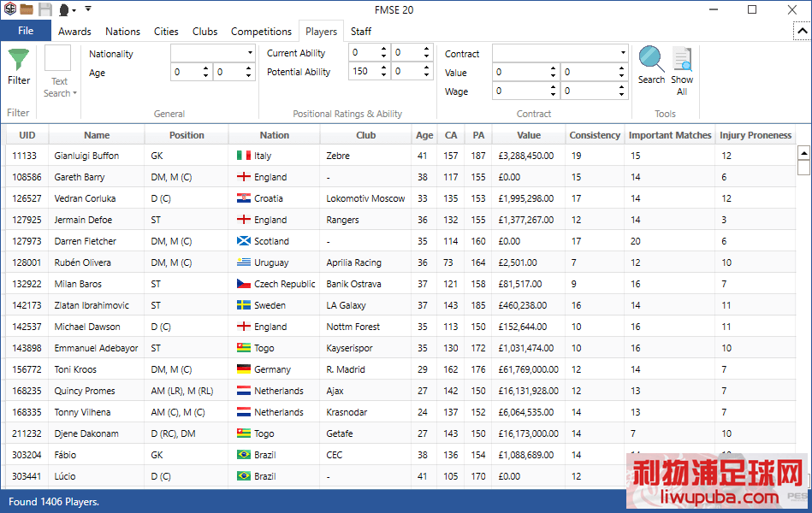Open the Text Search dropdown
The image size is (812, 513).
[x=60, y=87]
